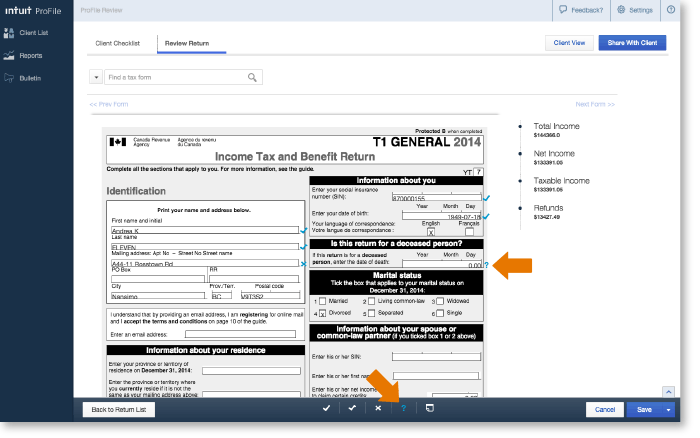Click the date of death field
This screenshot has height=438, width=700.
[442, 264]
